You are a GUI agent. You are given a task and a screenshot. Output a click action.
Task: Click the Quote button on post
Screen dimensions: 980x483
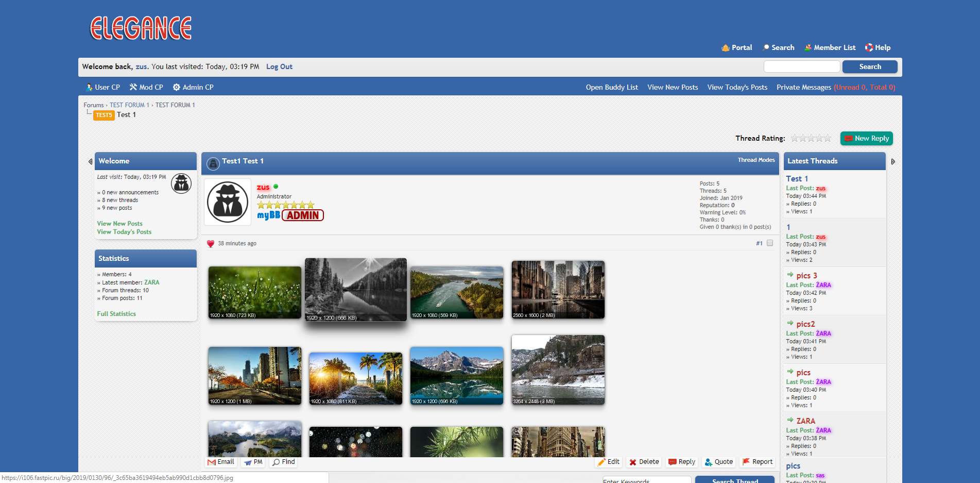tap(718, 462)
